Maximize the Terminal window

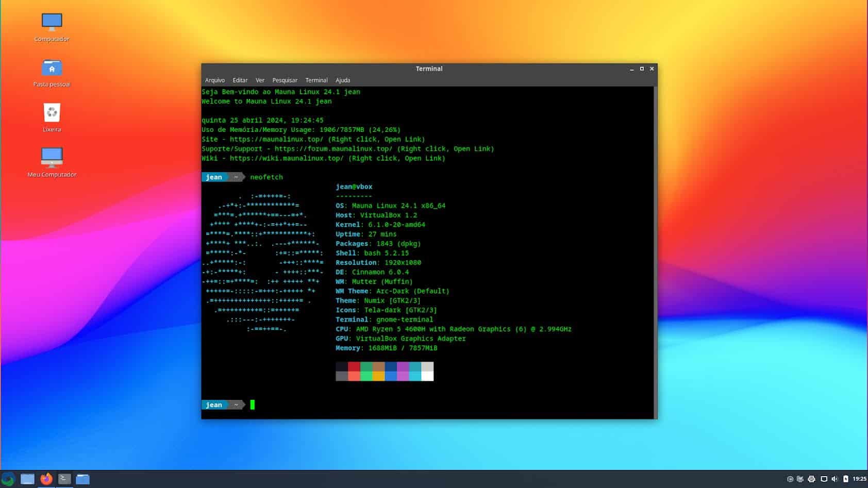642,69
